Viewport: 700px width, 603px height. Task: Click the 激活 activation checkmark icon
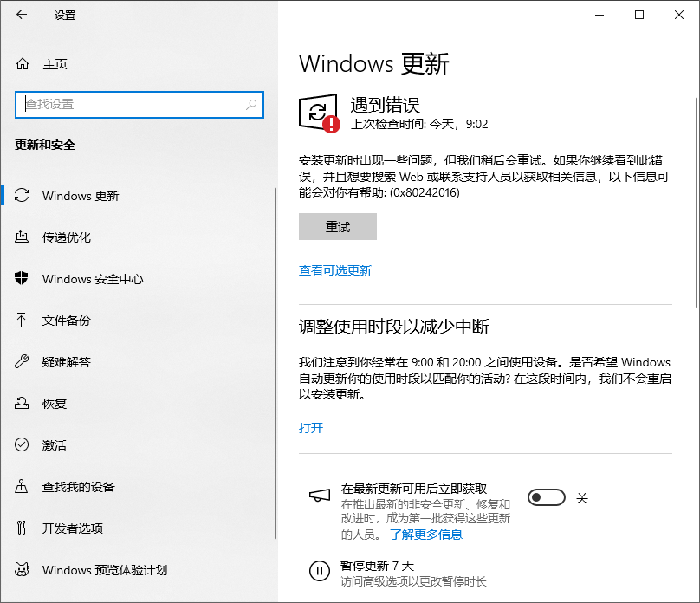(21, 445)
